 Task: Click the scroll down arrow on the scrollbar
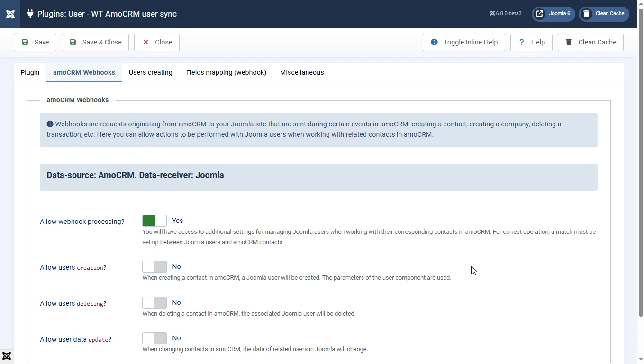coord(641,359)
